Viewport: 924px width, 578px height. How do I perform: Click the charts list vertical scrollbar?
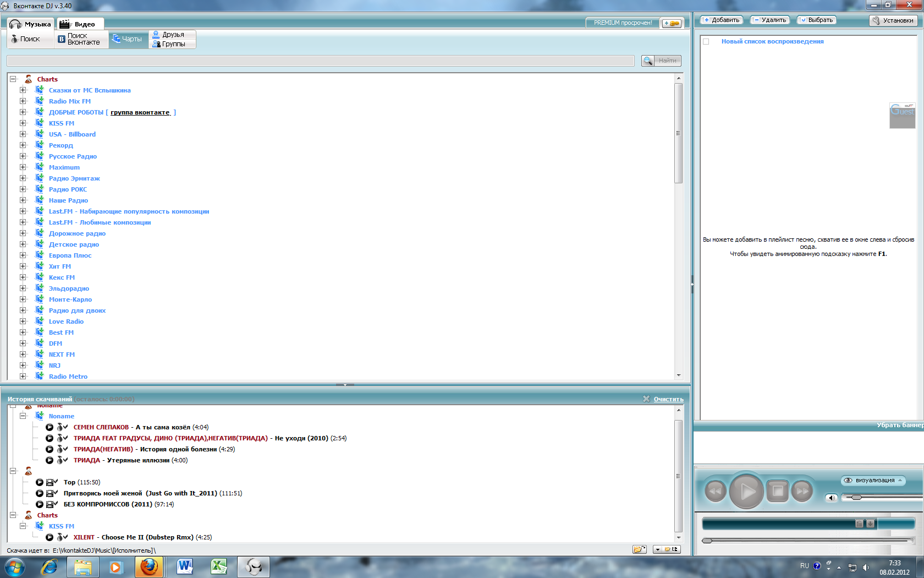(679, 133)
